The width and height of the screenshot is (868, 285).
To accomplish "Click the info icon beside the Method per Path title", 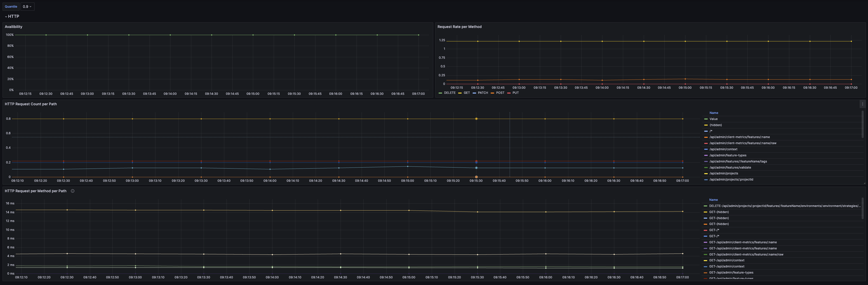I will click(x=72, y=191).
